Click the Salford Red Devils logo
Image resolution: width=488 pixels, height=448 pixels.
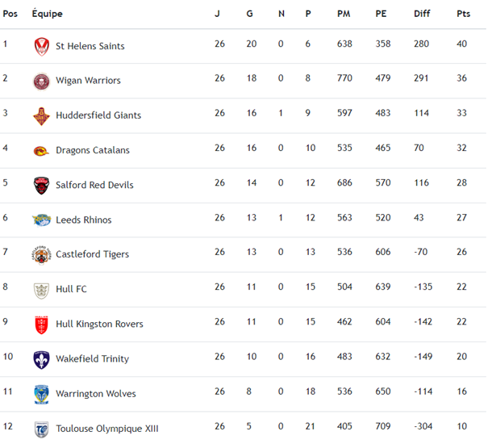click(41, 186)
